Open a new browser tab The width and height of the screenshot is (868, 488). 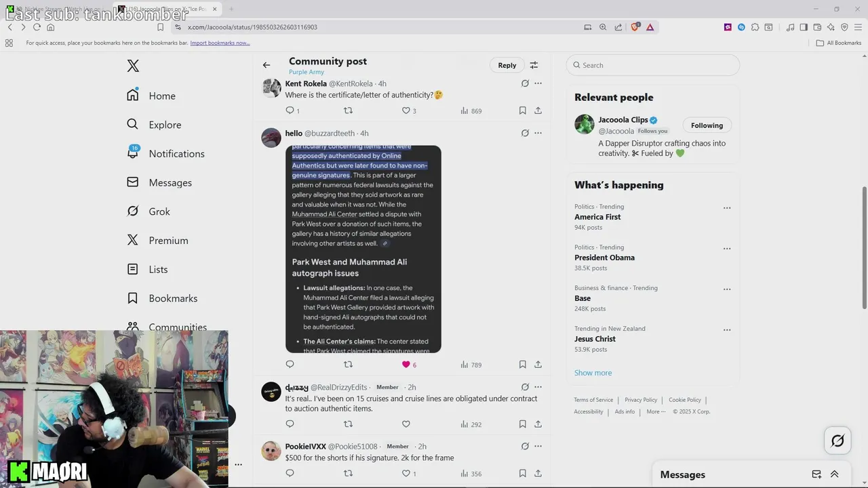(231, 9)
